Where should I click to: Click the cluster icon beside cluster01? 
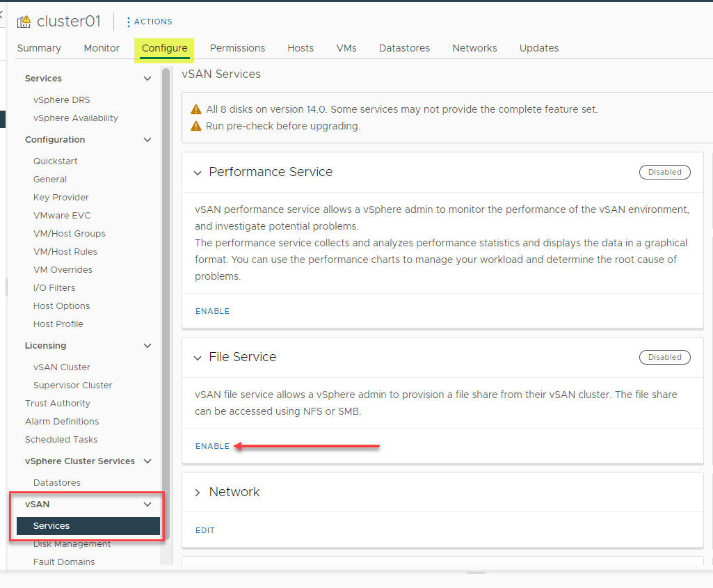click(24, 21)
